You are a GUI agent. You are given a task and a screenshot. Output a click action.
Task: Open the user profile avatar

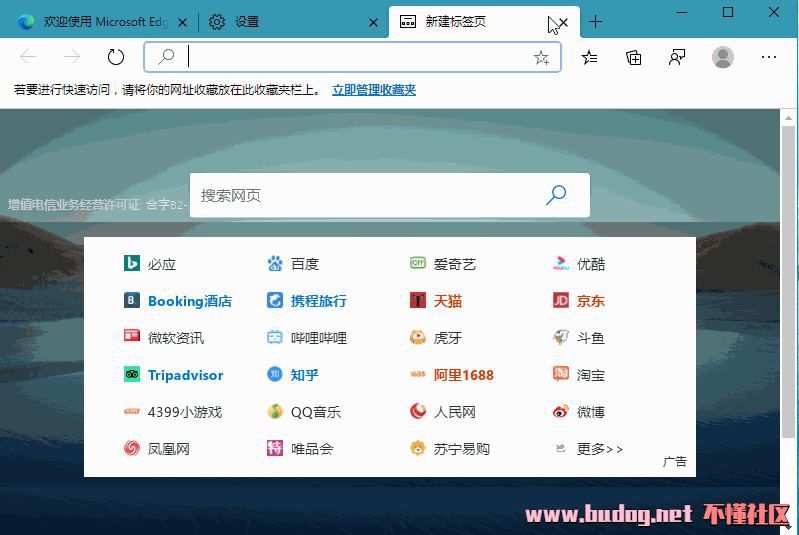pos(723,57)
